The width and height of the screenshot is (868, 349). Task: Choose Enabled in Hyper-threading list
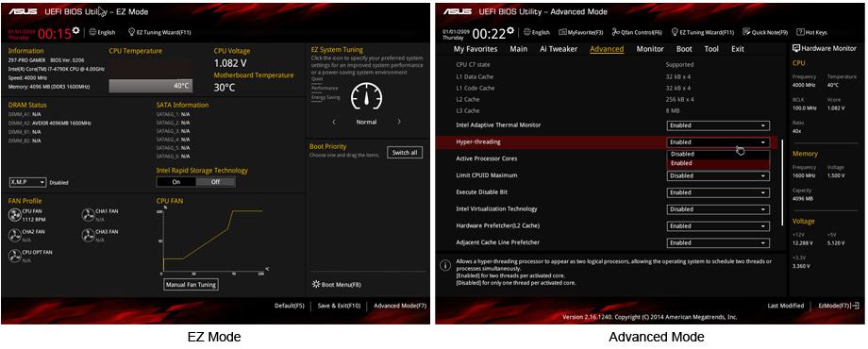tap(718, 163)
